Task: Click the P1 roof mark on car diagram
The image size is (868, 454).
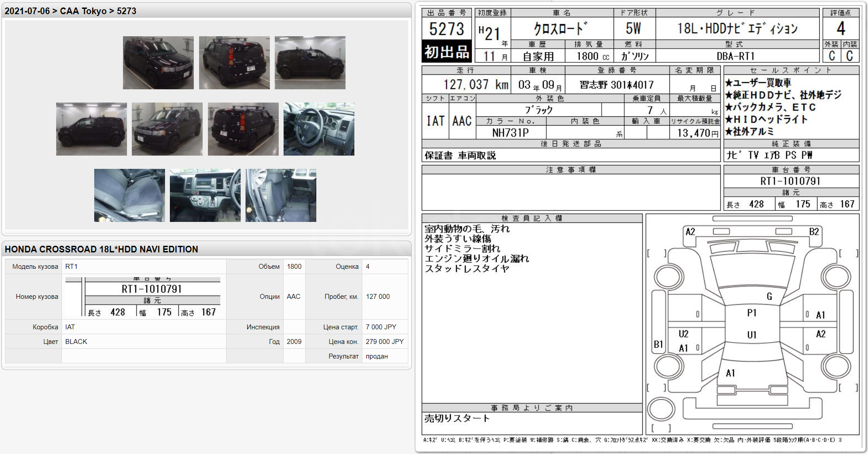Action: tap(752, 313)
